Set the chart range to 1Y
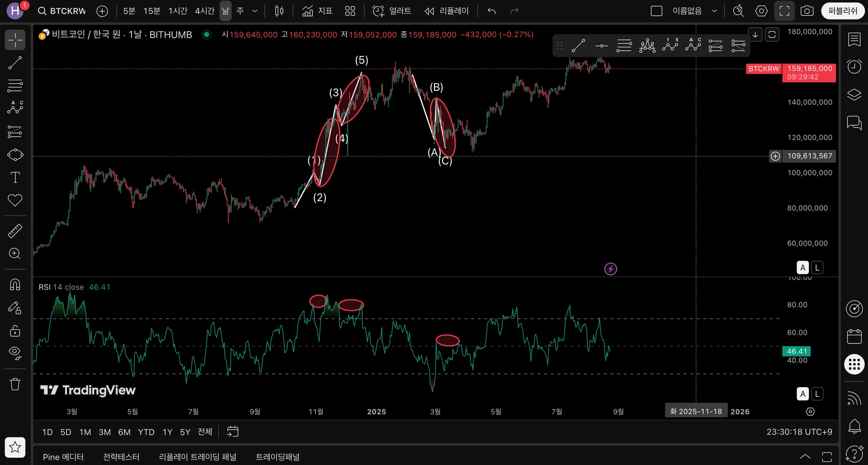The image size is (868, 465). pos(167,432)
